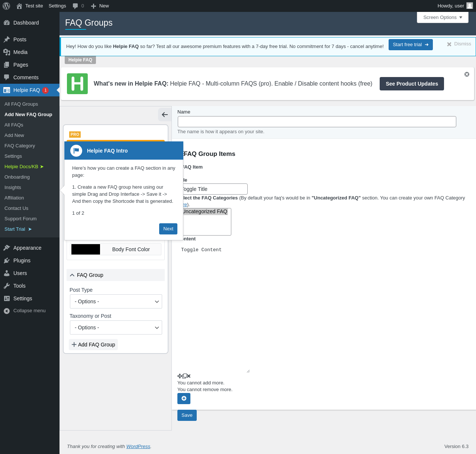Image resolution: width=476 pixels, height=454 pixels.
Task: Click the PRO badge label
Action: pyautogui.click(x=75, y=134)
